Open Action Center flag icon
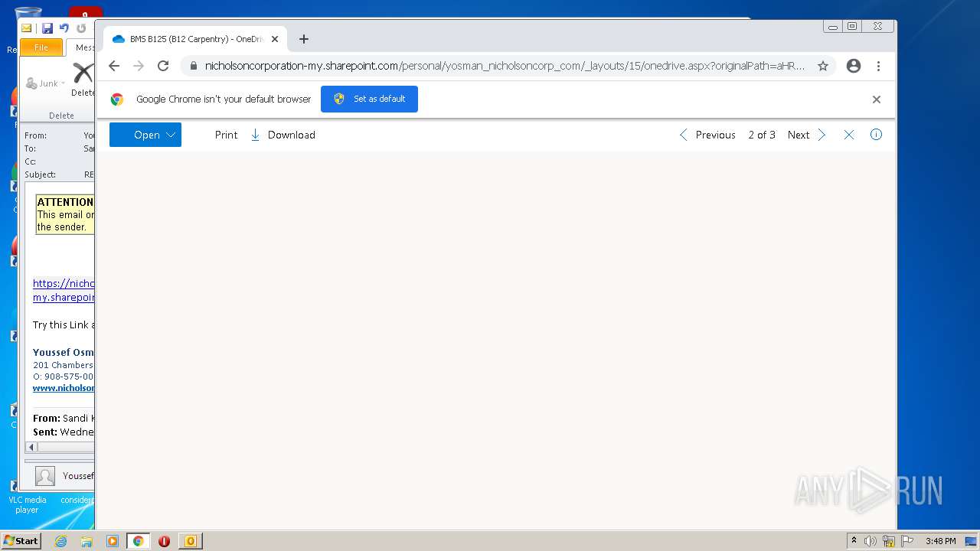This screenshot has height=551, width=980. coord(907,541)
